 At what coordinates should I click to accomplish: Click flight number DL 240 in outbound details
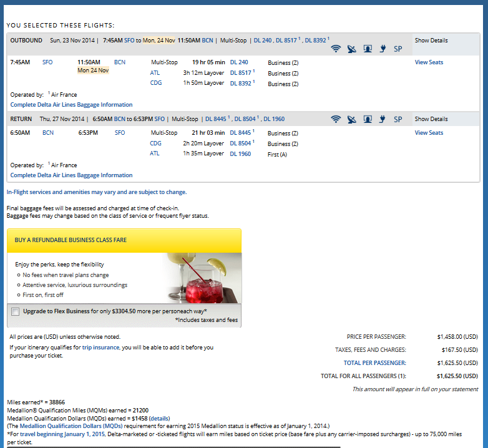(x=239, y=62)
